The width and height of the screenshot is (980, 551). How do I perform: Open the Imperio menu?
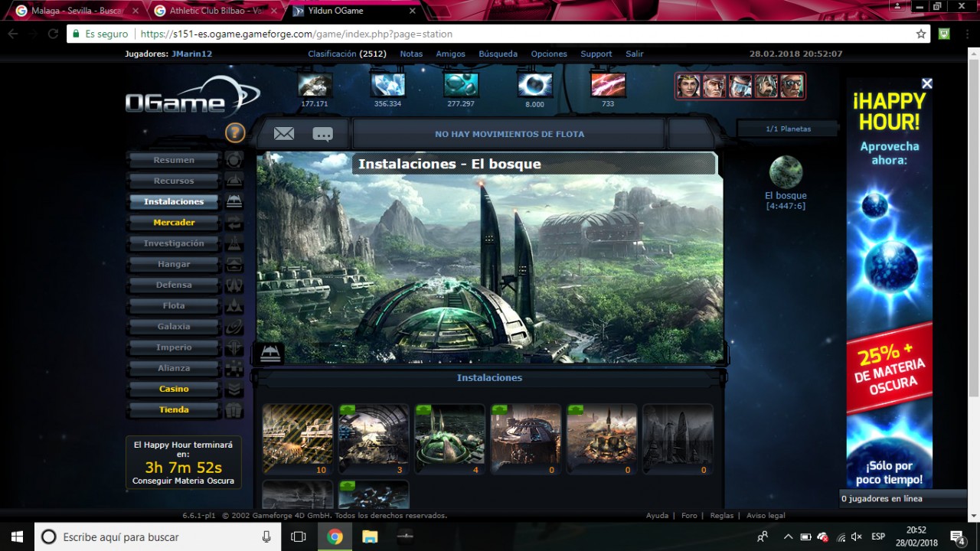coord(174,347)
